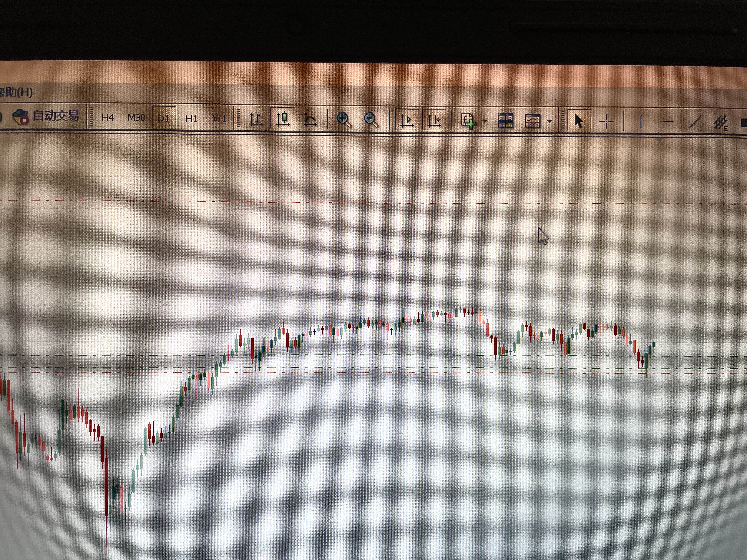Tile chart windows icon
The image size is (747, 560).
(x=505, y=121)
